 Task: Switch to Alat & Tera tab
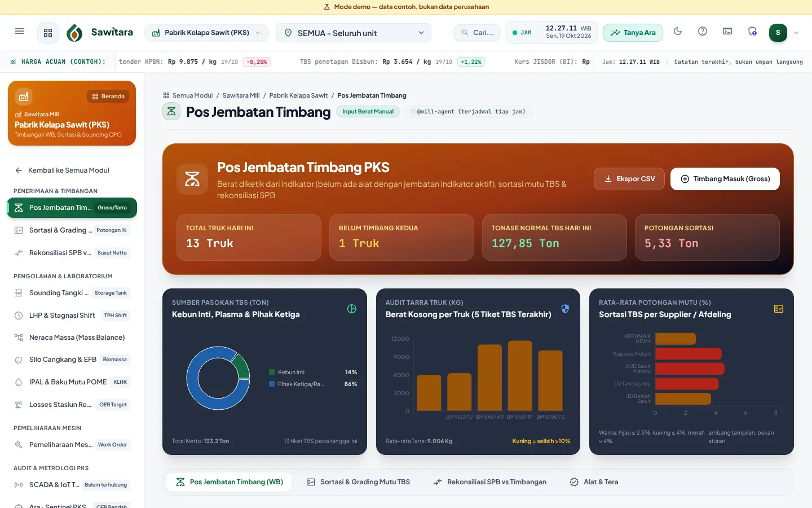tap(594, 482)
